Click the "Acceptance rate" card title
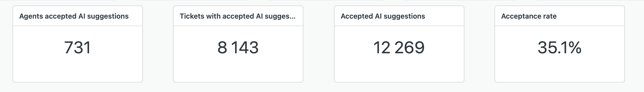This screenshot has width=644, height=92. [x=529, y=16]
